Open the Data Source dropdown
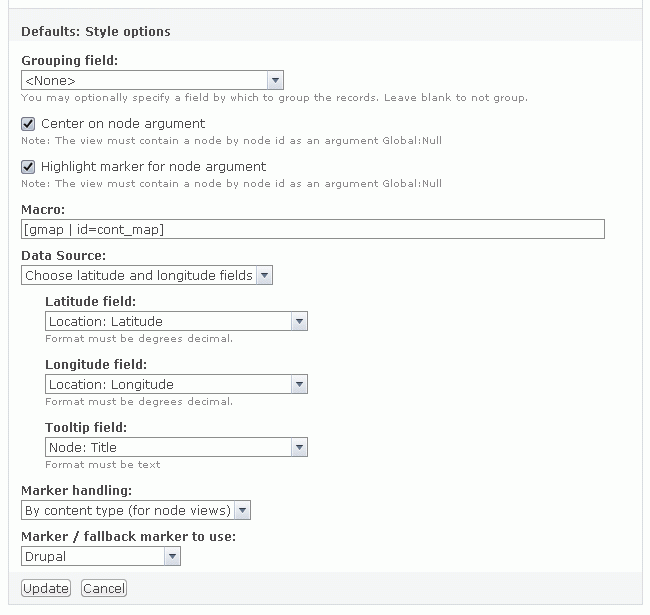 coord(147,275)
